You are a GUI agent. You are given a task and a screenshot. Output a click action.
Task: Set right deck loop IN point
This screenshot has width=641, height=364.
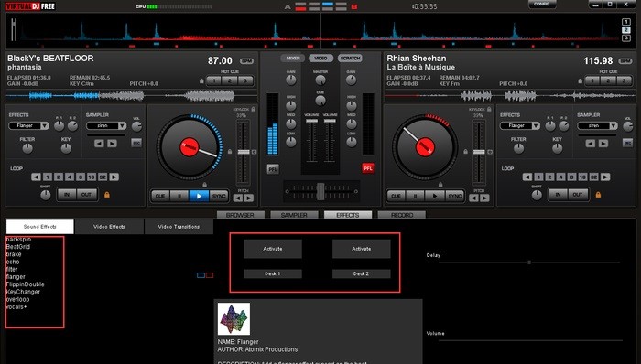point(558,195)
